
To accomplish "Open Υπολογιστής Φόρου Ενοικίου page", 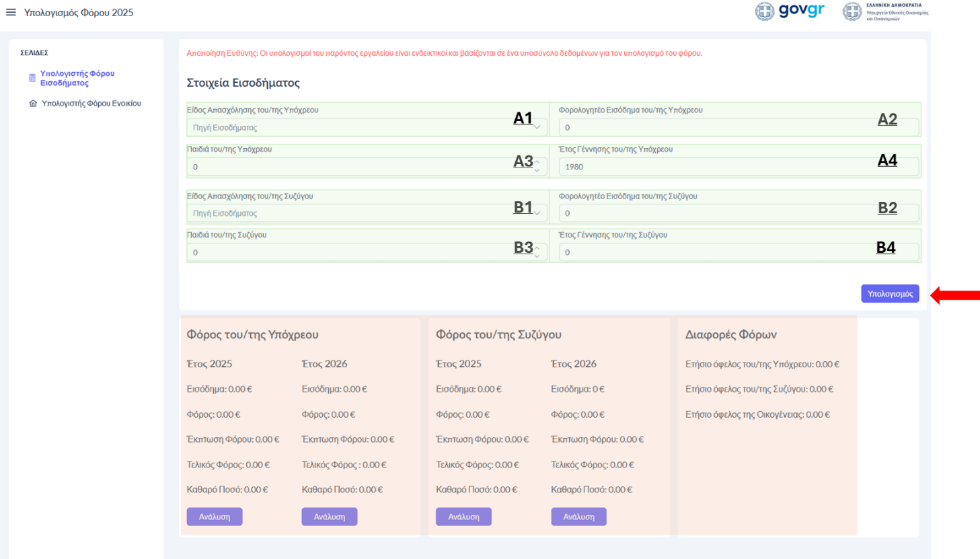I will pos(91,104).
